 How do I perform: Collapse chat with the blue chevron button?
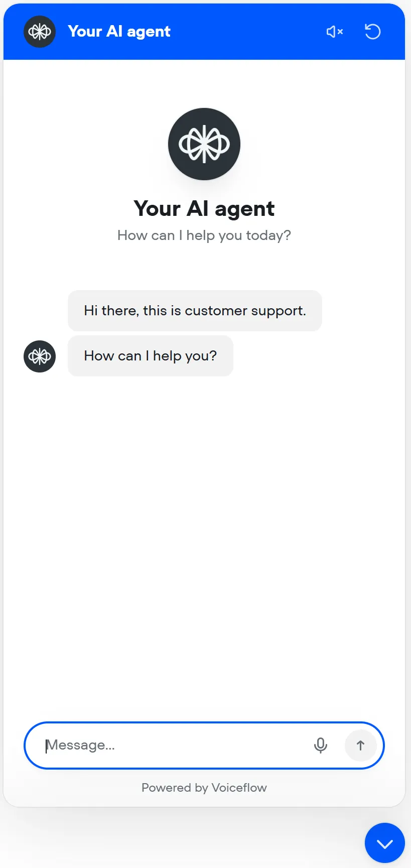coord(385,843)
